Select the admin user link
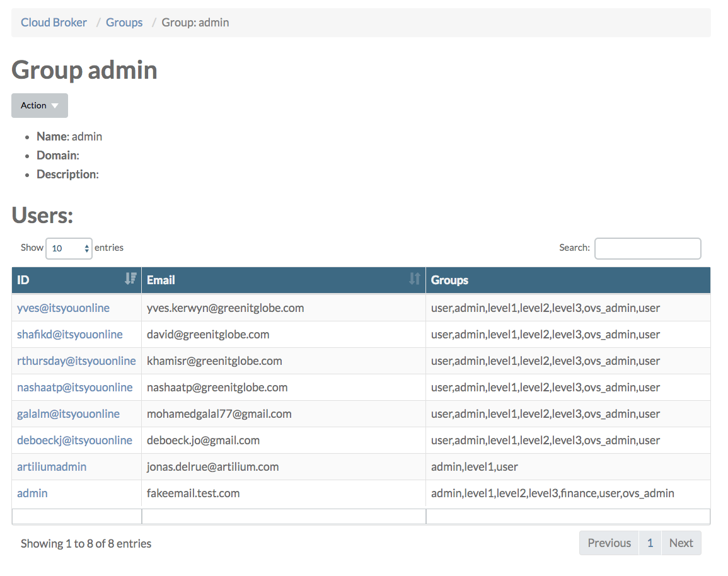The image size is (728, 576). point(32,493)
